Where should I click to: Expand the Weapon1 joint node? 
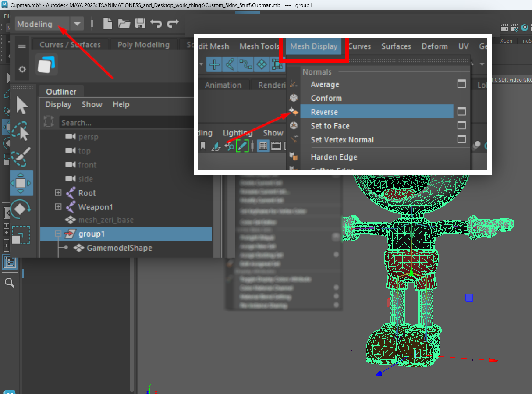[x=58, y=207]
